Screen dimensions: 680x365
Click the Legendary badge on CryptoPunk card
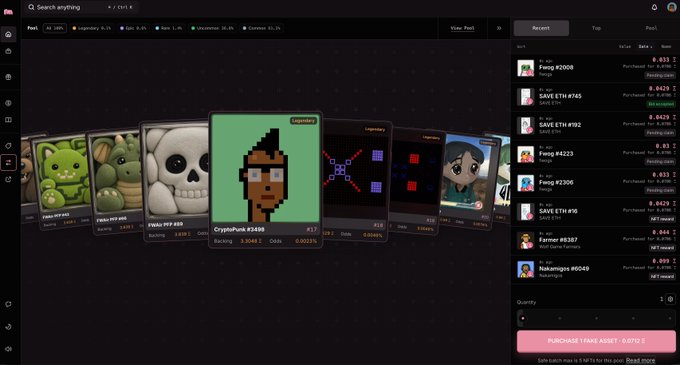[303, 121]
